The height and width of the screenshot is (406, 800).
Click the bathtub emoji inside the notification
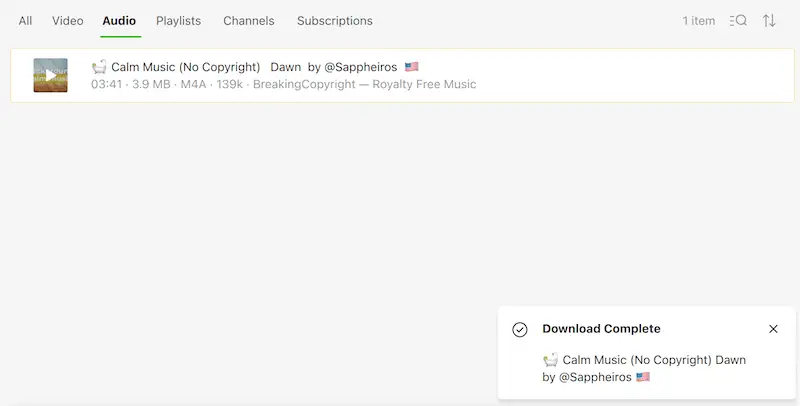pos(550,360)
